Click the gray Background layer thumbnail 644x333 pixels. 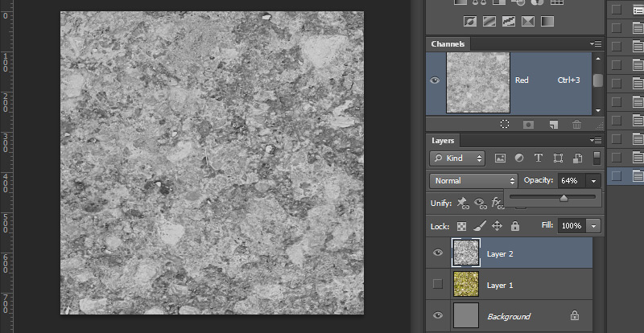pyautogui.click(x=466, y=315)
